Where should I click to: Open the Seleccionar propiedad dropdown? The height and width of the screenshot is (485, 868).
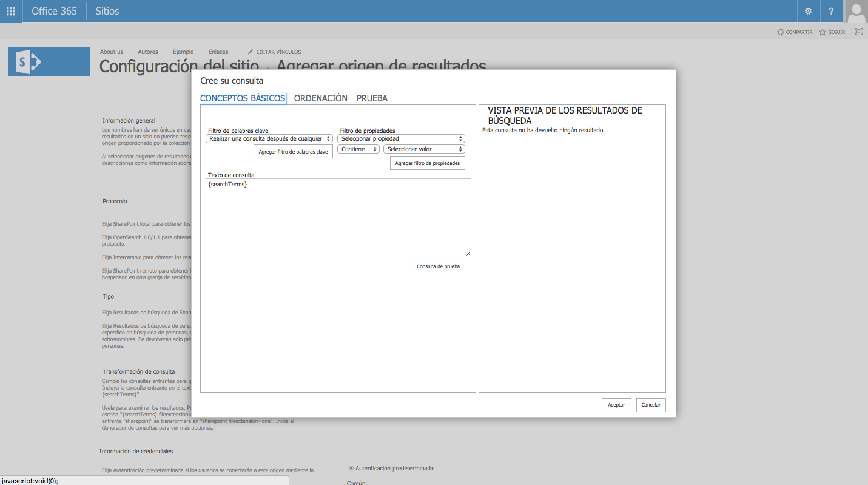click(401, 138)
